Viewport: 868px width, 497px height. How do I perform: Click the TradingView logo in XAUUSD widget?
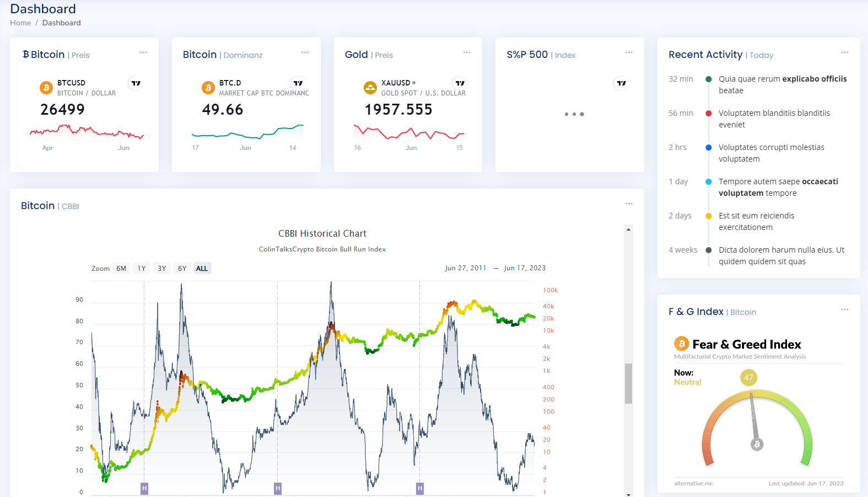(460, 83)
